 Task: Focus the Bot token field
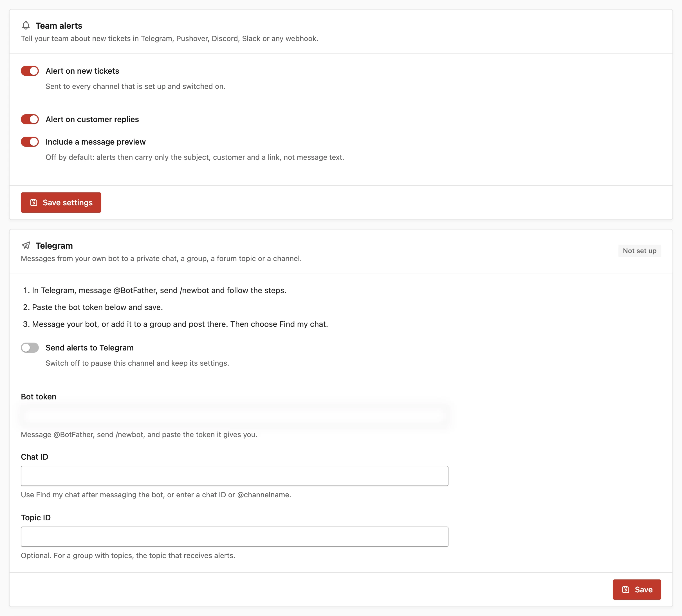(234, 415)
